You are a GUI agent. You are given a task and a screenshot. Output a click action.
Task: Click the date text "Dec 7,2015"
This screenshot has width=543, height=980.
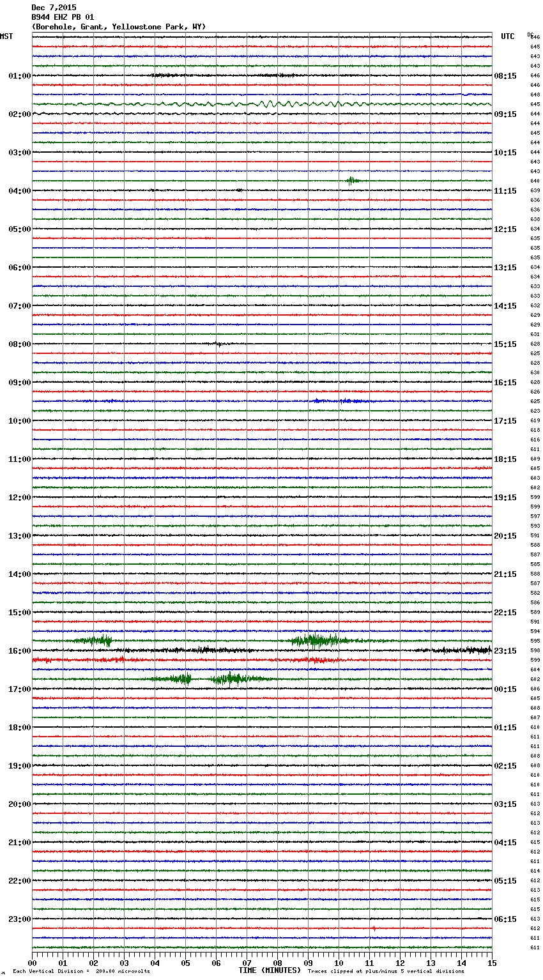[x=54, y=8]
